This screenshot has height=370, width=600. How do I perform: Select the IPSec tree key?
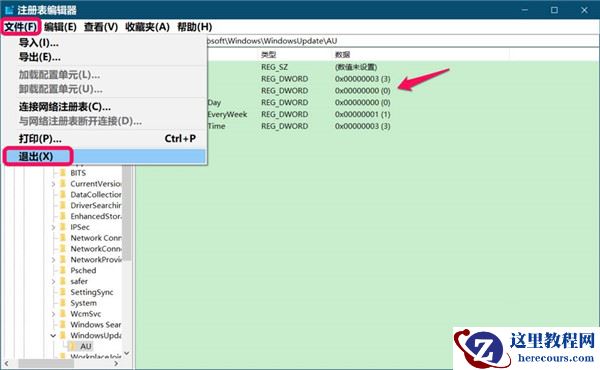pyautogui.click(x=80, y=227)
